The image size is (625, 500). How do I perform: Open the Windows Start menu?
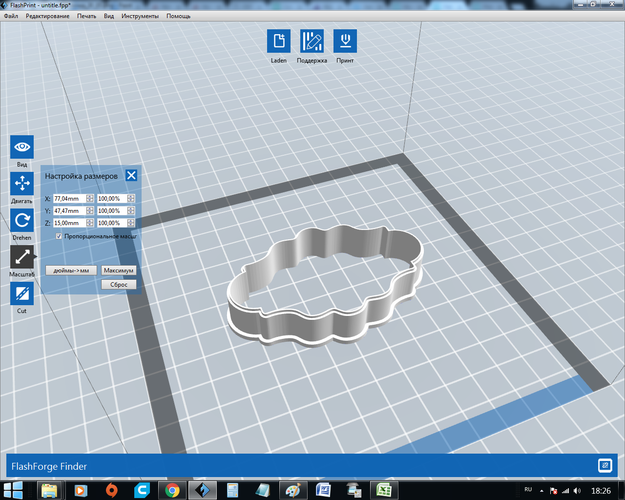coord(13,490)
